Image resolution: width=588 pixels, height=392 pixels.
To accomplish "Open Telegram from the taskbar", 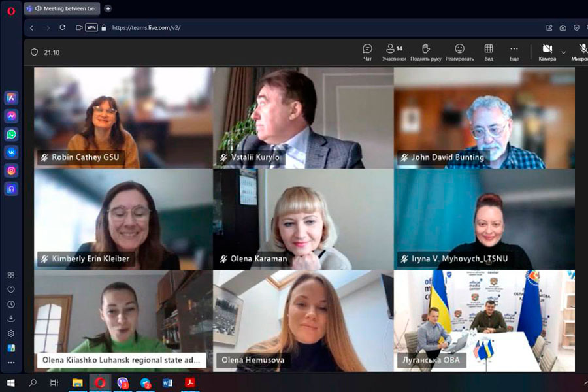I will click(x=145, y=383).
